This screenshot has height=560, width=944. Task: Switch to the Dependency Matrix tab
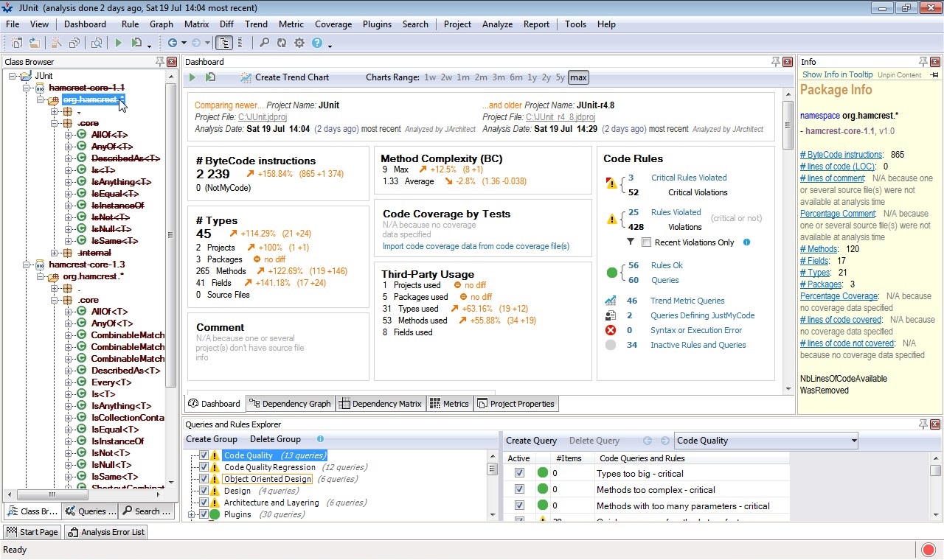coord(381,404)
